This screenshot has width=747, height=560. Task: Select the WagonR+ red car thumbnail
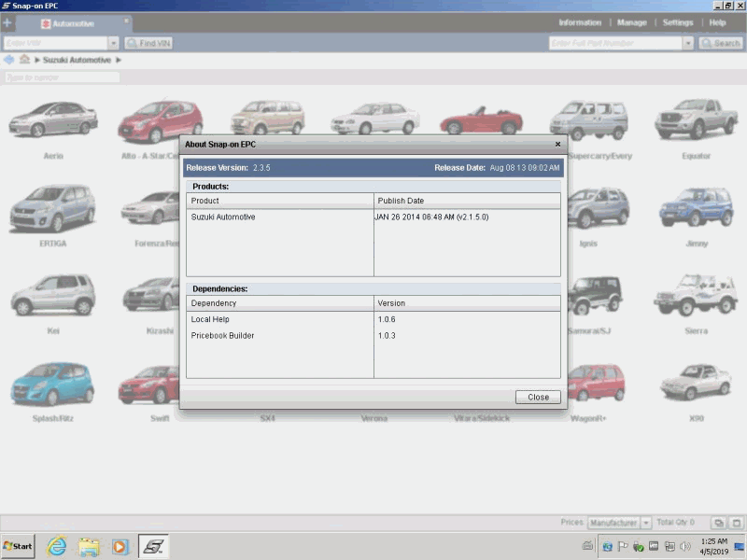596,383
